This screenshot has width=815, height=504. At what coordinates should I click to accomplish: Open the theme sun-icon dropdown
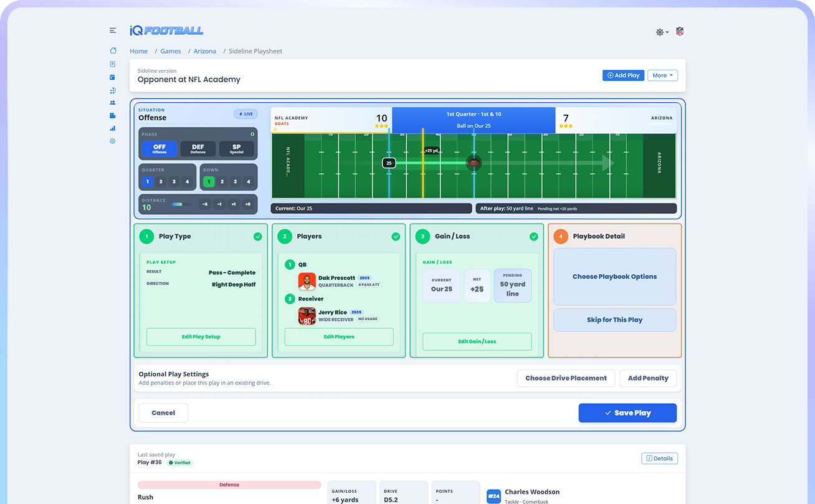[x=662, y=32]
